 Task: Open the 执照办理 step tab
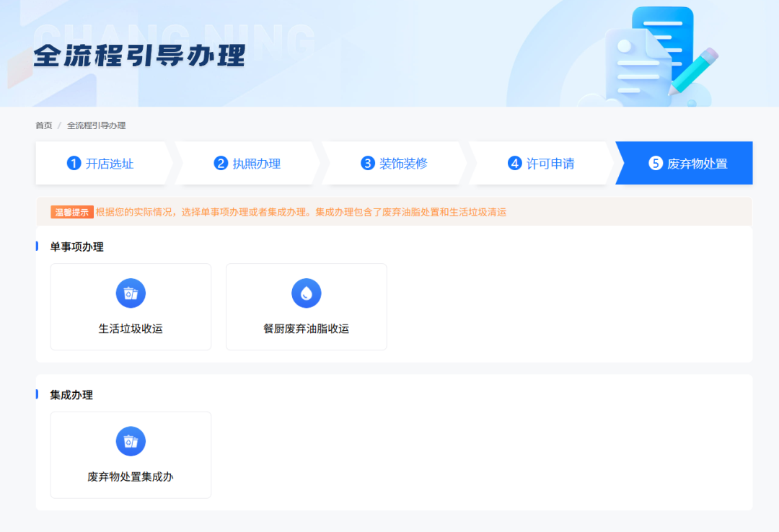[x=256, y=164]
